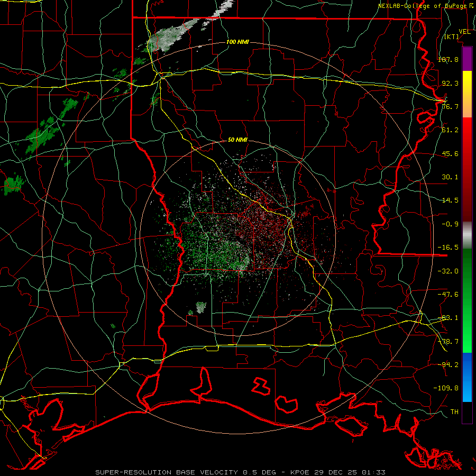Click the Super-Resolution Base Velocity caption

pyautogui.click(x=240, y=472)
